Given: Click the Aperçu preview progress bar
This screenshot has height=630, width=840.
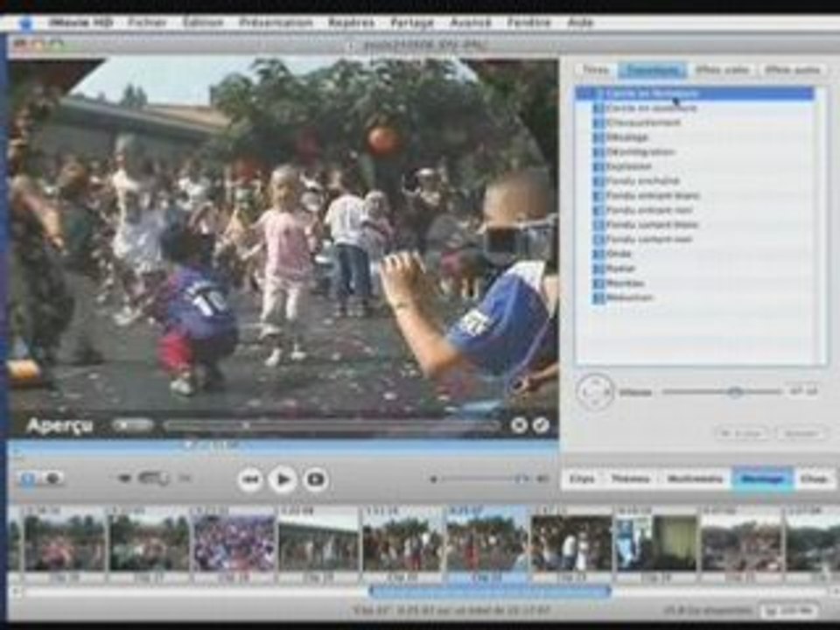Looking at the screenshot, I should [332, 425].
